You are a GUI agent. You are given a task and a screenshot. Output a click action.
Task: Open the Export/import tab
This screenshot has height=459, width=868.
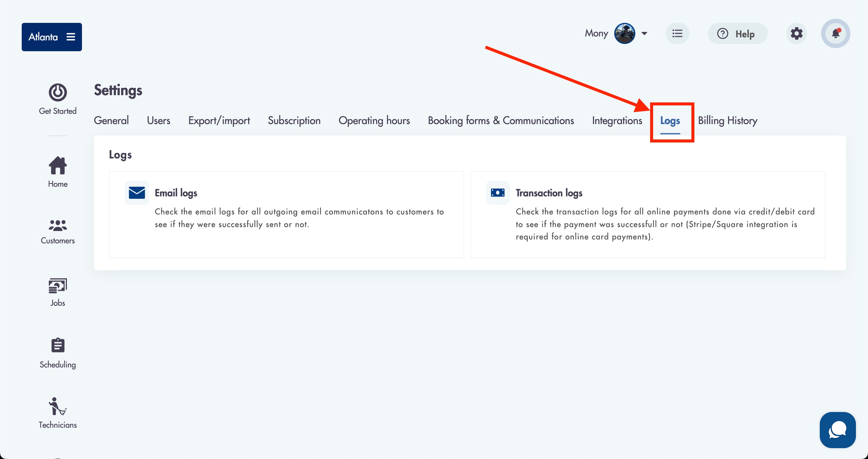[219, 120]
